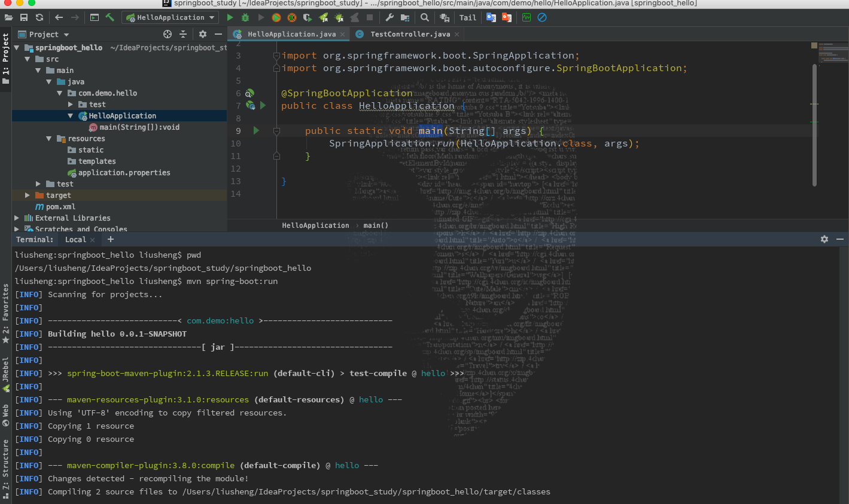
Task: Click the locate-file target icon in Project panel
Action: [x=168, y=34]
